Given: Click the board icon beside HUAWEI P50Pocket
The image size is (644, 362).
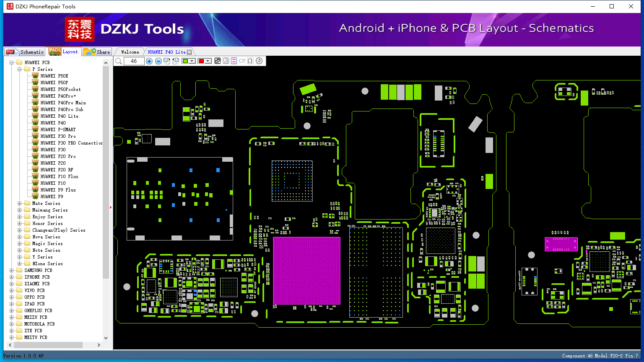Looking at the screenshot, I should 35,89.
